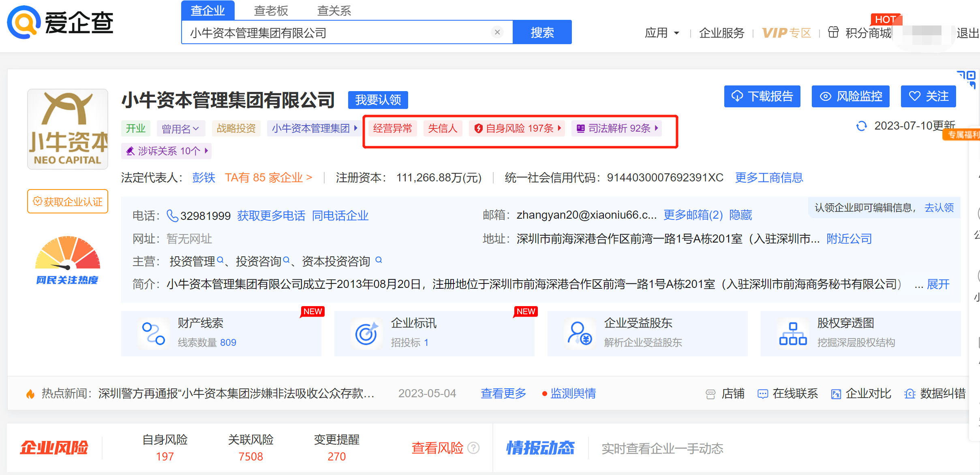
Task: Click the company logo thumbnail NEO CAPITAL
Action: pos(68,129)
